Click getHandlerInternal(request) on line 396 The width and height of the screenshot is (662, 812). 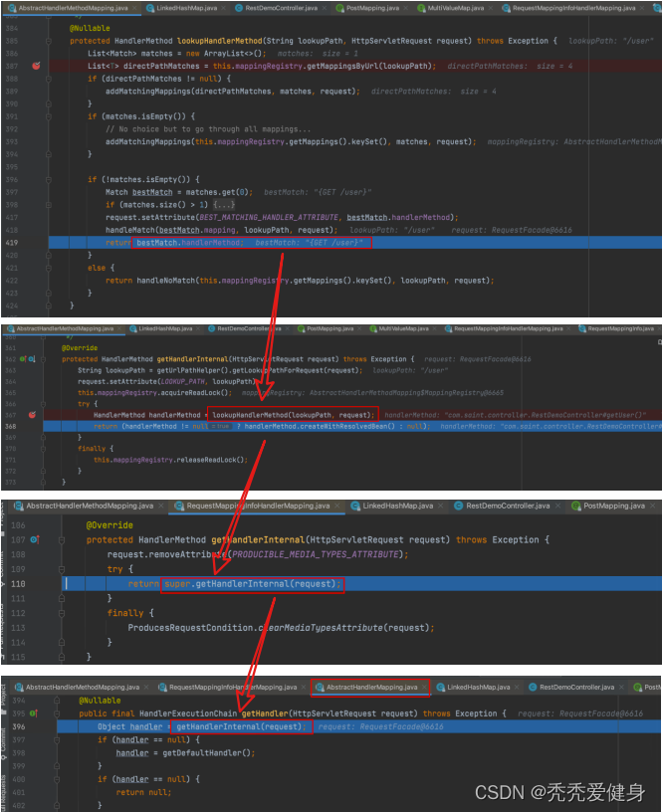click(240, 727)
